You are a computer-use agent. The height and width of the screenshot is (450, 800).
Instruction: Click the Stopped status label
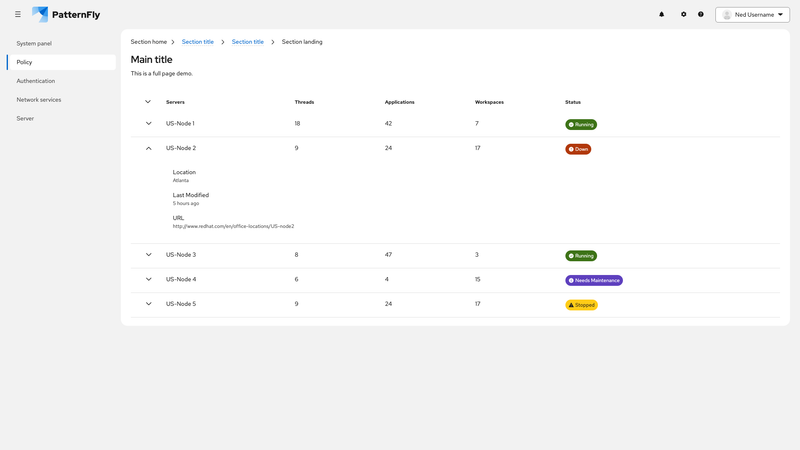click(582, 305)
